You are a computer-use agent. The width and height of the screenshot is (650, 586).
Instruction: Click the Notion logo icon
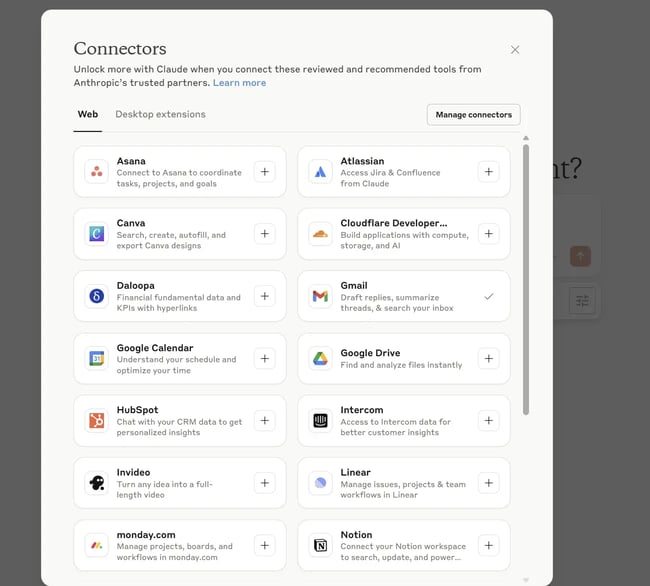point(320,545)
